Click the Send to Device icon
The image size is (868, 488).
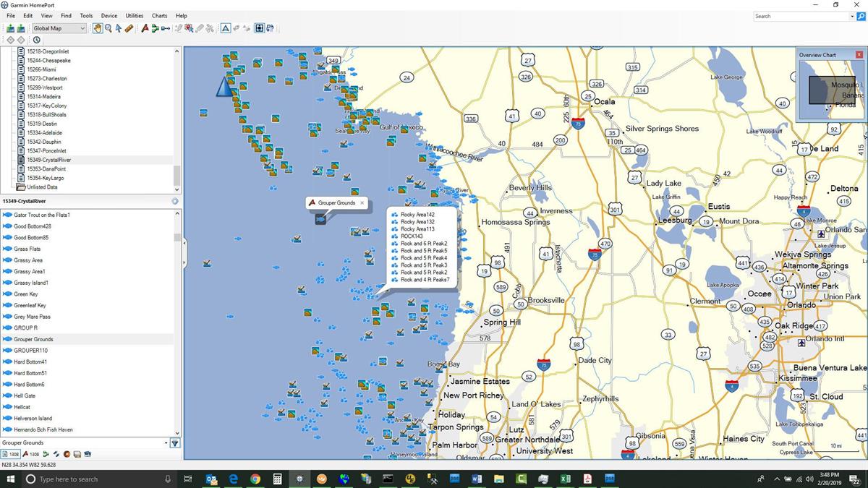pyautogui.click(x=10, y=28)
